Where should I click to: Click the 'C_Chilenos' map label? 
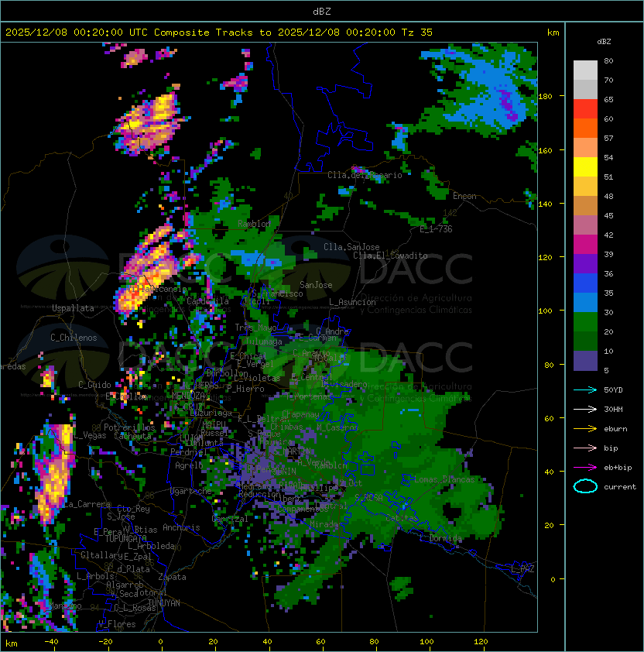[74, 338]
